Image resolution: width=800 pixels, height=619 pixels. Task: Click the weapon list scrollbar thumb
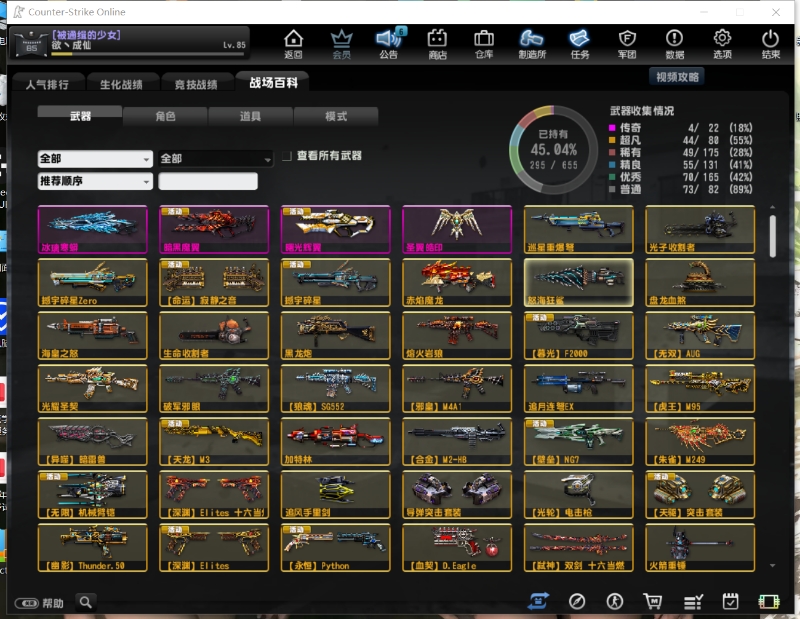point(772,236)
